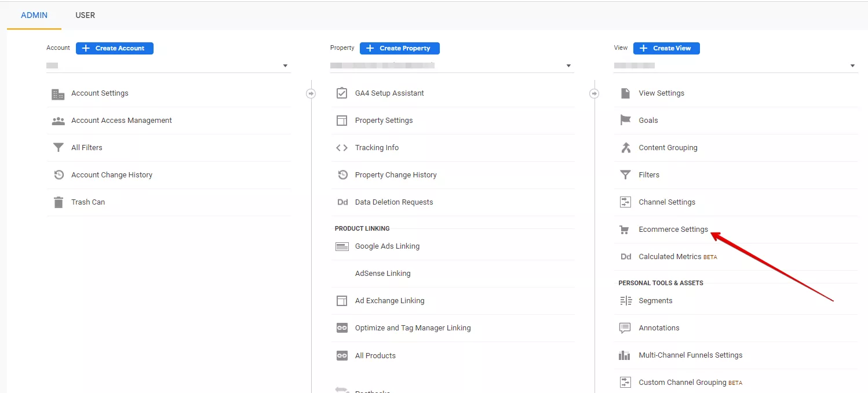Screen dimensions: 868x393
Task: Click the Goals flag icon
Action: click(x=625, y=121)
